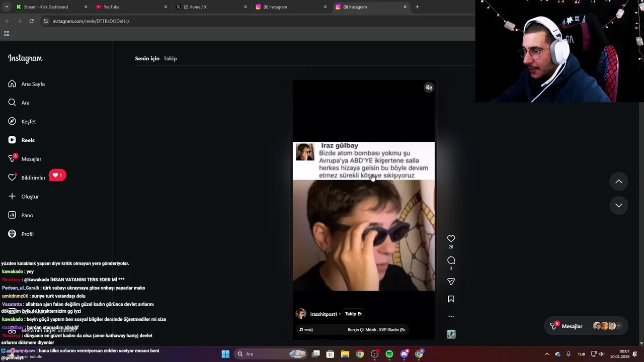Viewport: 644px width, 362px height.
Task: Open the reel more options menu
Action: (x=451, y=316)
